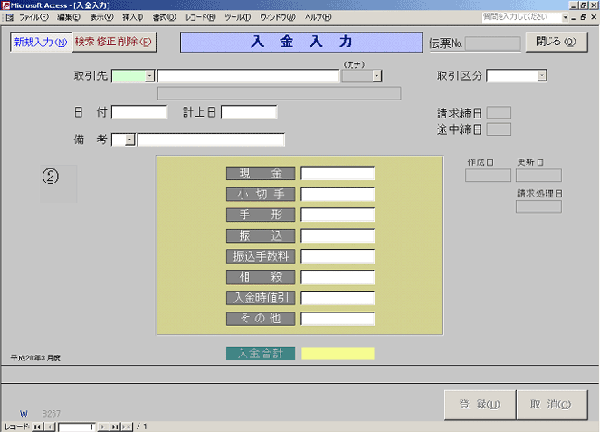Open the 備考 dropdown list
600x432 pixels.
(x=130, y=140)
